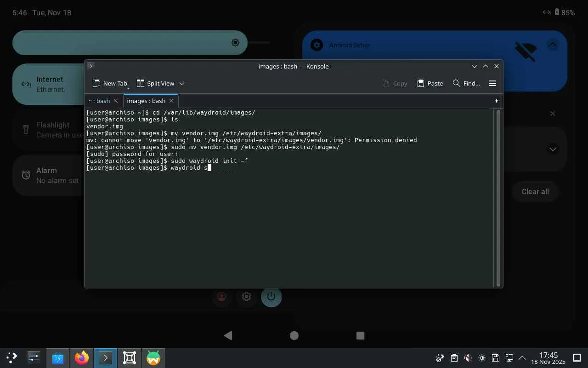Click the muted volume tray icon
The image size is (588, 368).
(x=468, y=358)
